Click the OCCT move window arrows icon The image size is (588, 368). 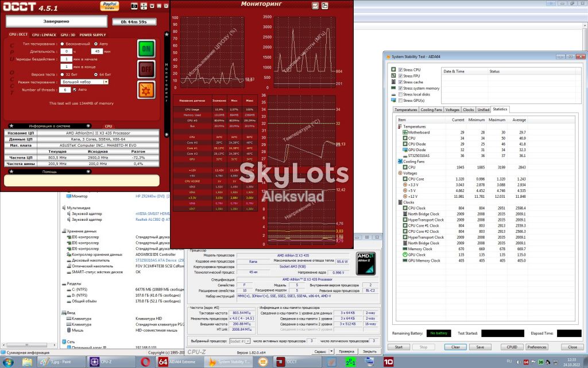click(144, 6)
